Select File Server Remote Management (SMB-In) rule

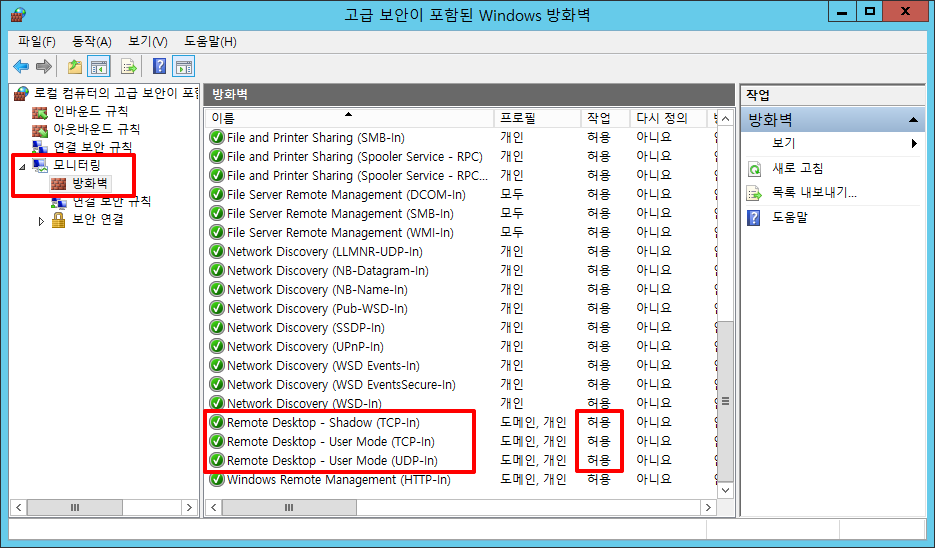pos(340,213)
